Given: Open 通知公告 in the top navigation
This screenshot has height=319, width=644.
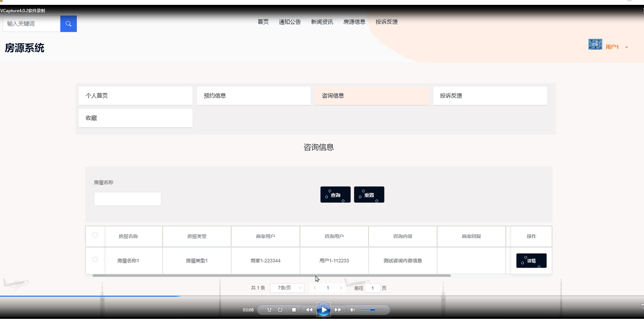Looking at the screenshot, I should click(290, 22).
